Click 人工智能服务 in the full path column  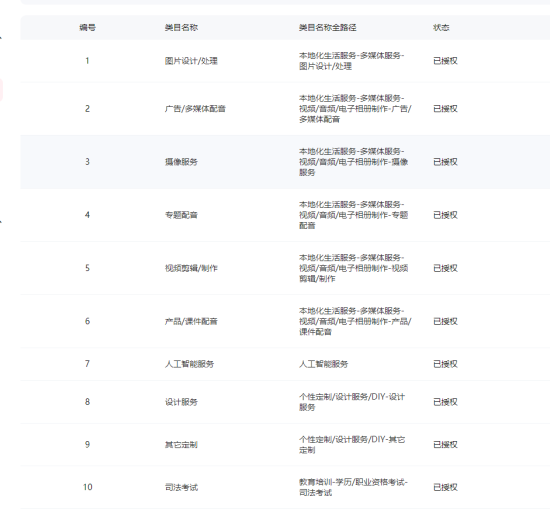[323, 364]
